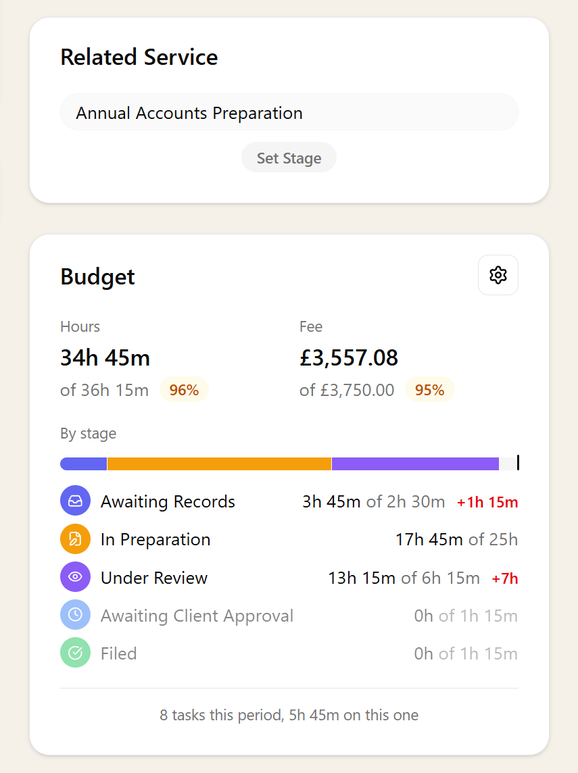The width and height of the screenshot is (578, 773).
Task: Click '3h 45m of 2h 30m' value
Action: (x=373, y=501)
